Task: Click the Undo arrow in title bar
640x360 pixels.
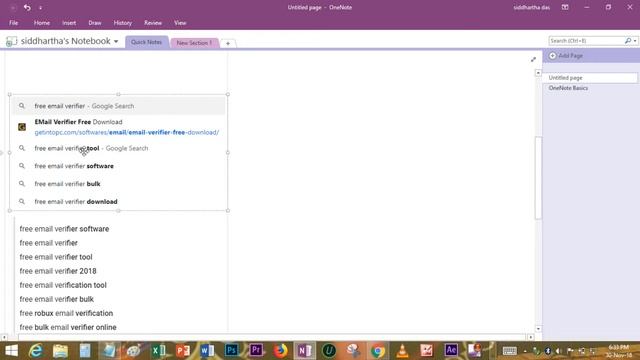Action: tap(27, 7)
